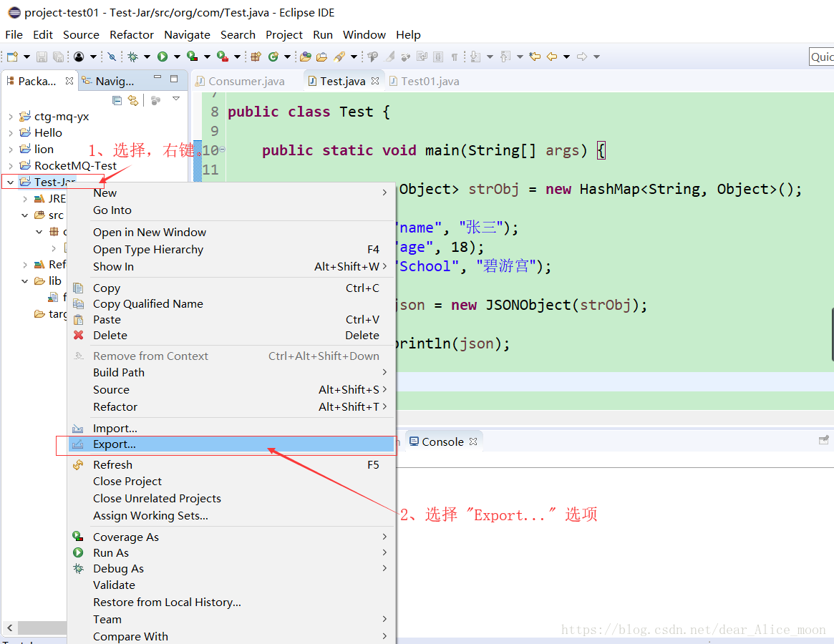
Task: Open the New wizard dropdown arrow
Action: (26, 57)
